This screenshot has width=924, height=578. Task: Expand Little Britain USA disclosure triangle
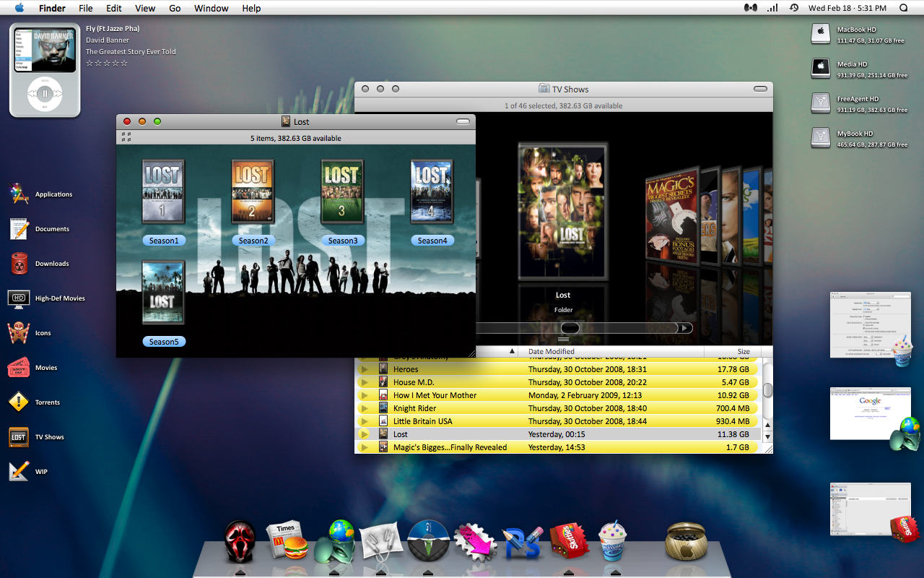point(365,421)
